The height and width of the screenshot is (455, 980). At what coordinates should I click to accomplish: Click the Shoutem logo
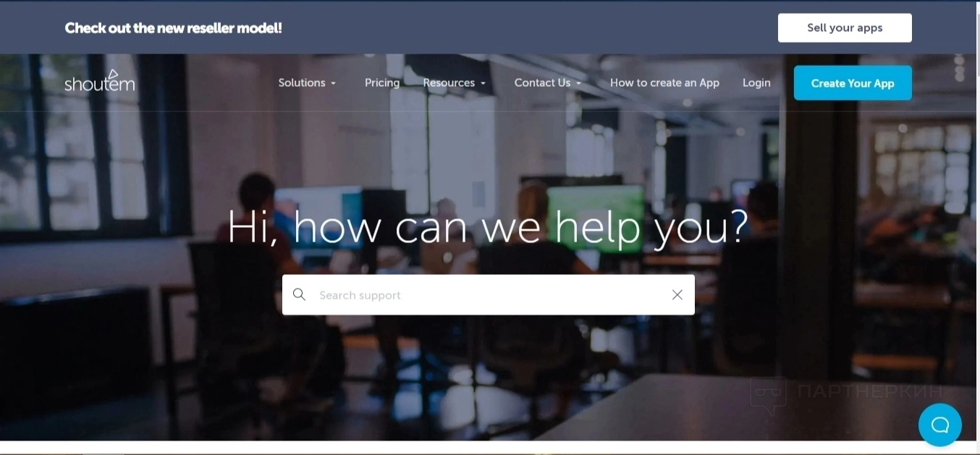pyautogui.click(x=100, y=81)
